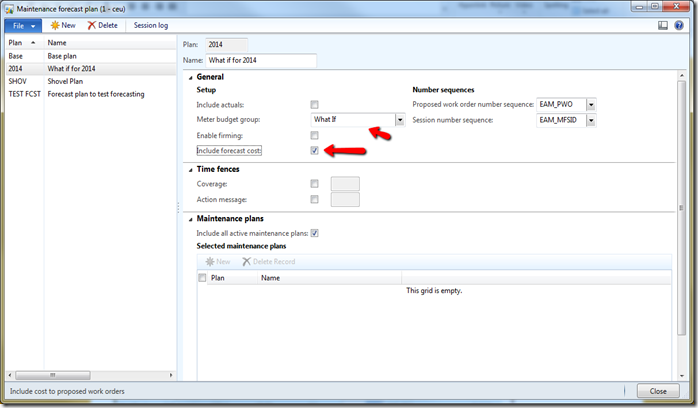Image resolution: width=698 pixels, height=408 pixels.
Task: Click the plan list horizontal scrollbar thumb
Action: click(x=53, y=375)
